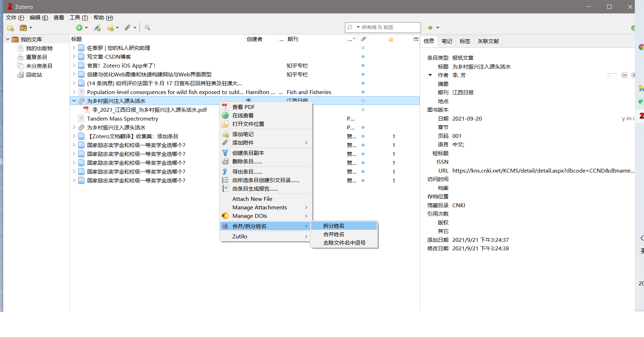Select the 信息 tab
The image size is (644, 337).
[429, 41]
